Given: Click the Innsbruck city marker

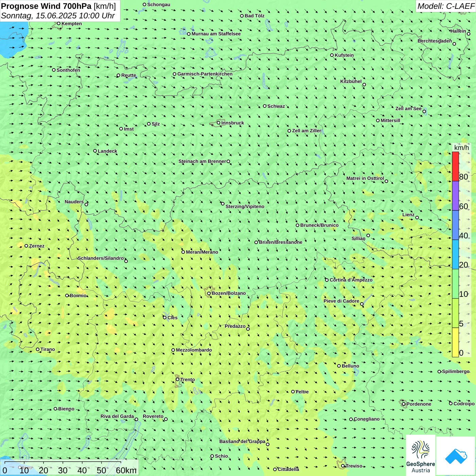Looking at the screenshot, I should [219, 123].
